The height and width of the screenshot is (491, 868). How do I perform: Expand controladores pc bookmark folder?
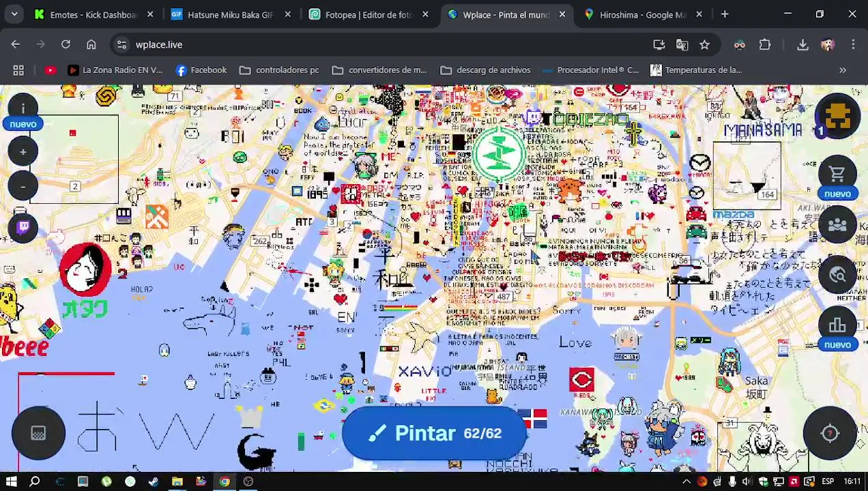(x=279, y=70)
